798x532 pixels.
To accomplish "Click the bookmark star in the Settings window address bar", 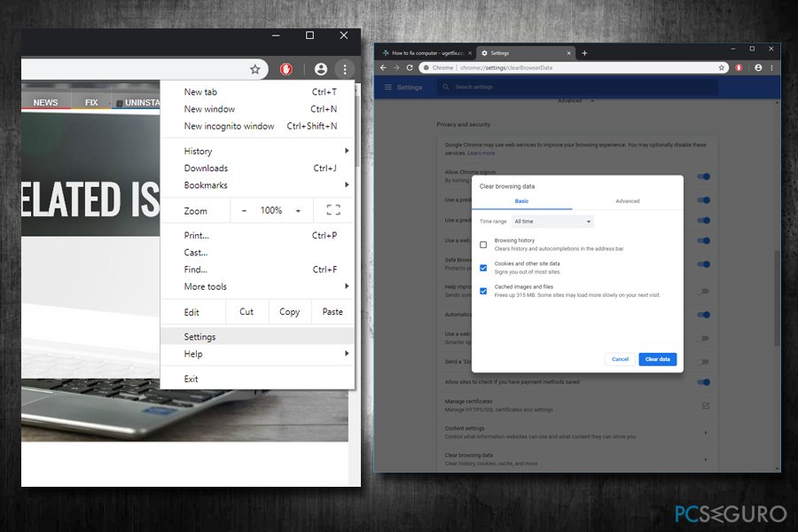I will [721, 67].
